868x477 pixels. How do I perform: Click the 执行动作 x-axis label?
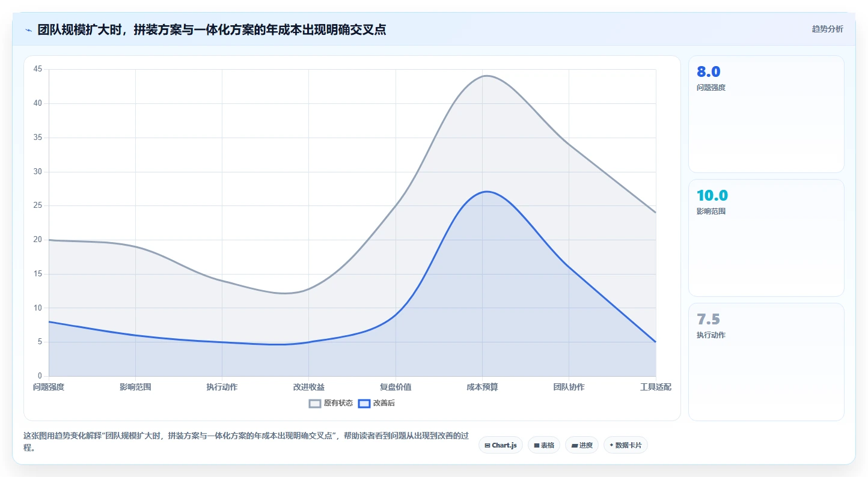click(x=222, y=387)
